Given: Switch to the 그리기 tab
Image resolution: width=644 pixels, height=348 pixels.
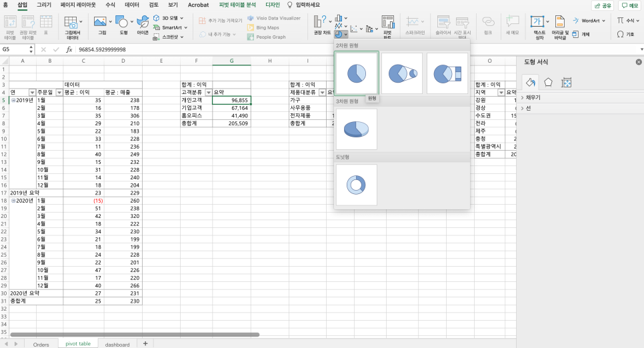Looking at the screenshot, I should (x=44, y=5).
